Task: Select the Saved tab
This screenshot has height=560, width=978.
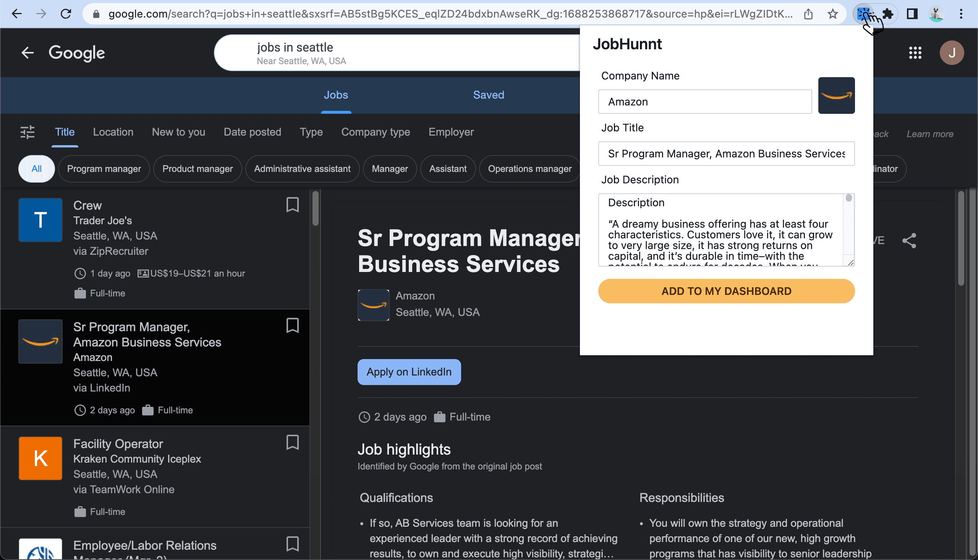Action: [x=487, y=95]
